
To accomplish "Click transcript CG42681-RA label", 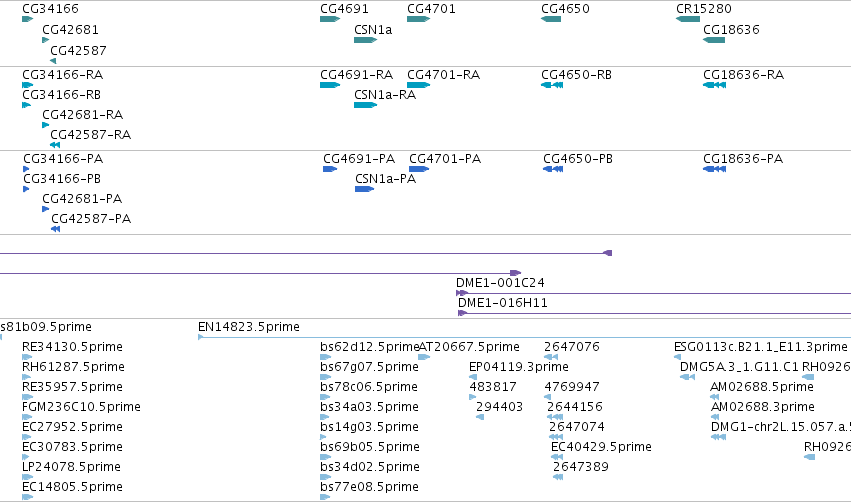I will [x=82, y=115].
